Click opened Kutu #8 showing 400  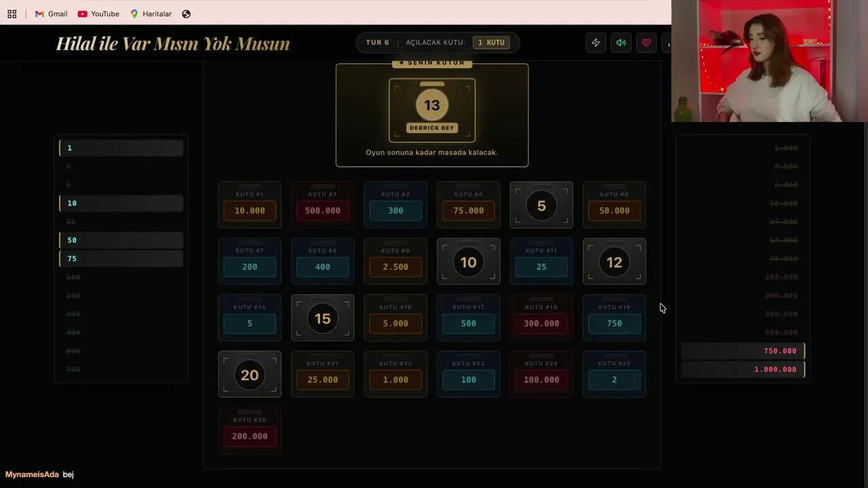coord(323,262)
